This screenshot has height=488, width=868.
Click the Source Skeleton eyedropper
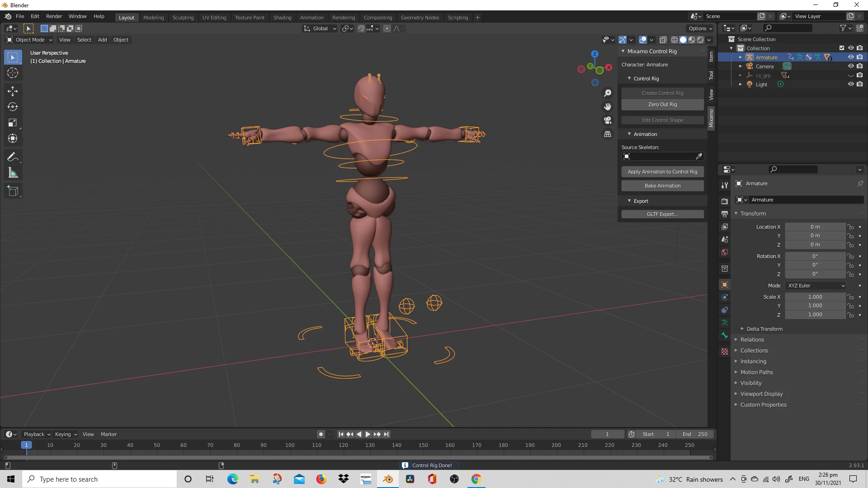coord(699,156)
